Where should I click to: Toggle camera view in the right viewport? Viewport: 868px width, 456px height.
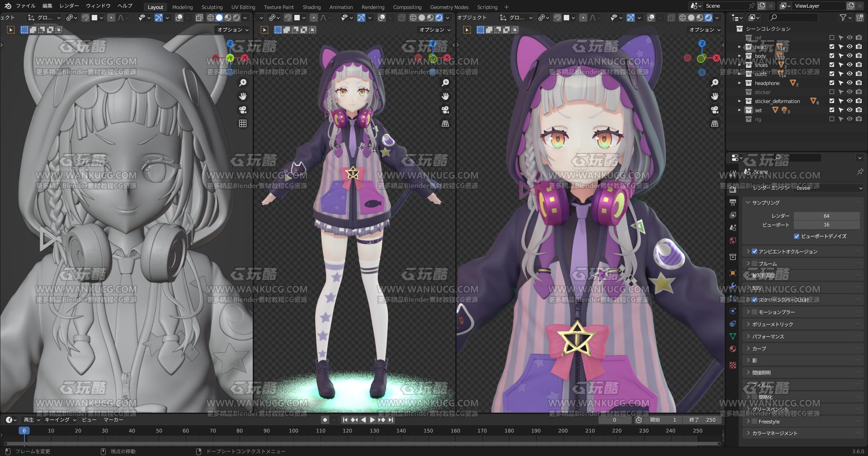pyautogui.click(x=715, y=110)
